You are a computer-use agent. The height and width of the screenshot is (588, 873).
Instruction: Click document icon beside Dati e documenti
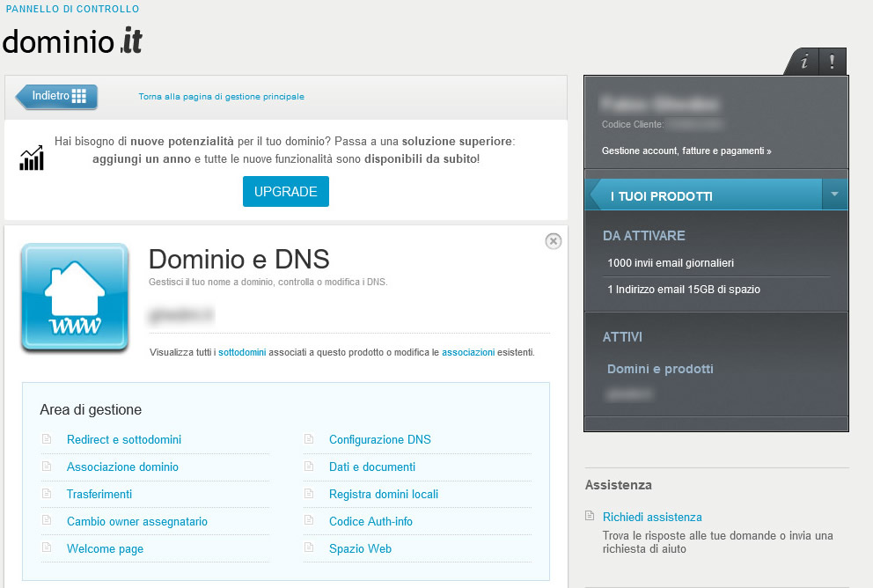point(309,466)
